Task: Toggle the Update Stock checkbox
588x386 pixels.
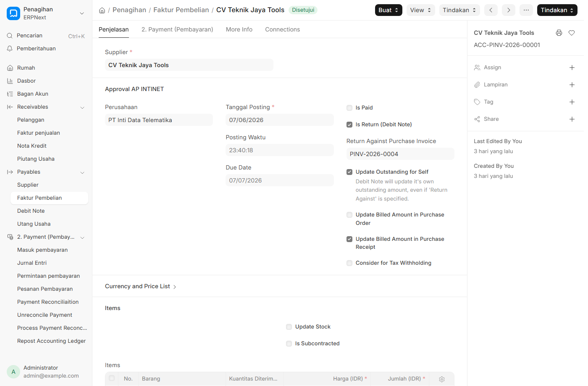Action: pos(289,327)
